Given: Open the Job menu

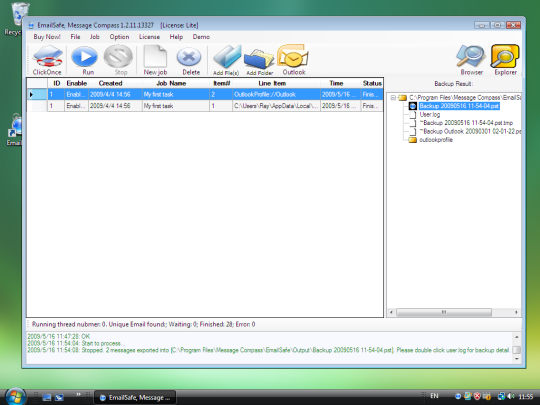Looking at the screenshot, I should coord(94,37).
